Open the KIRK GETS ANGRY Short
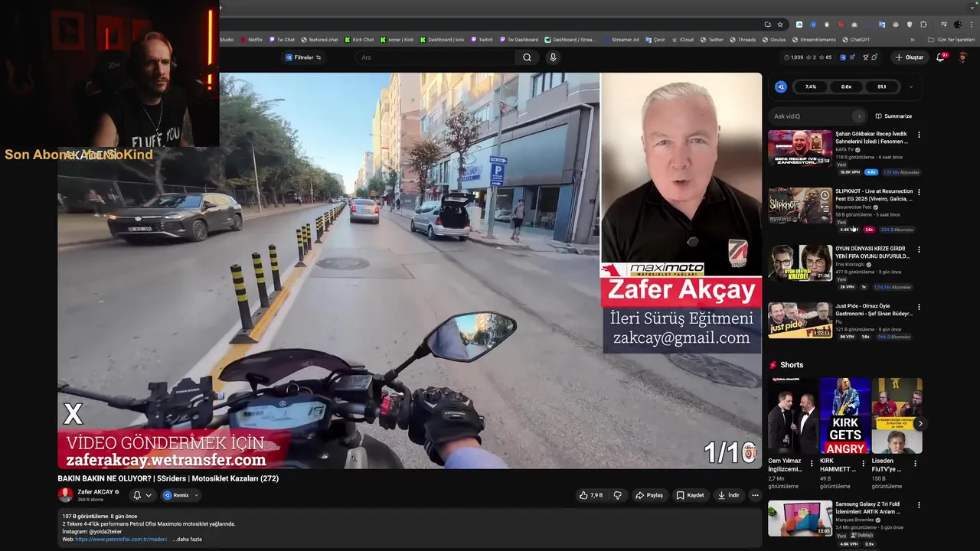The width and height of the screenshot is (980, 551). point(845,416)
